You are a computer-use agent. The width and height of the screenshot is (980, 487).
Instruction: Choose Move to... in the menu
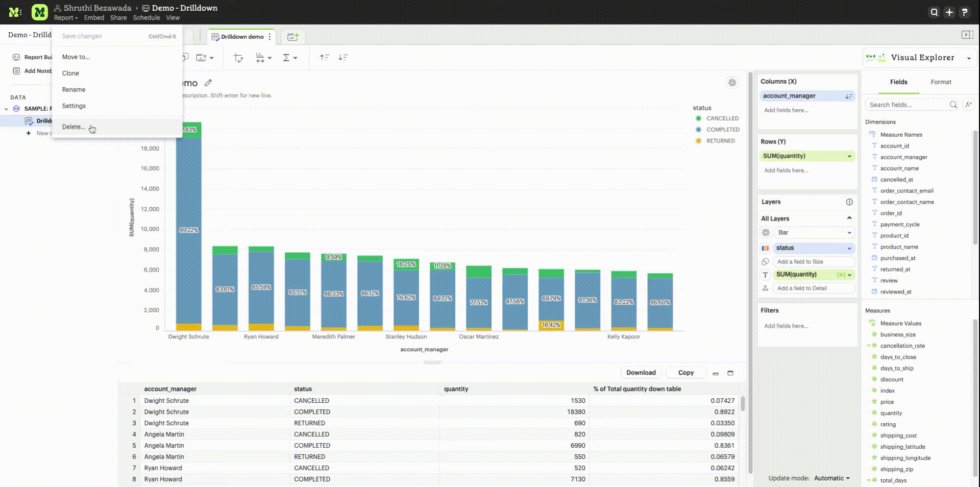point(117,57)
